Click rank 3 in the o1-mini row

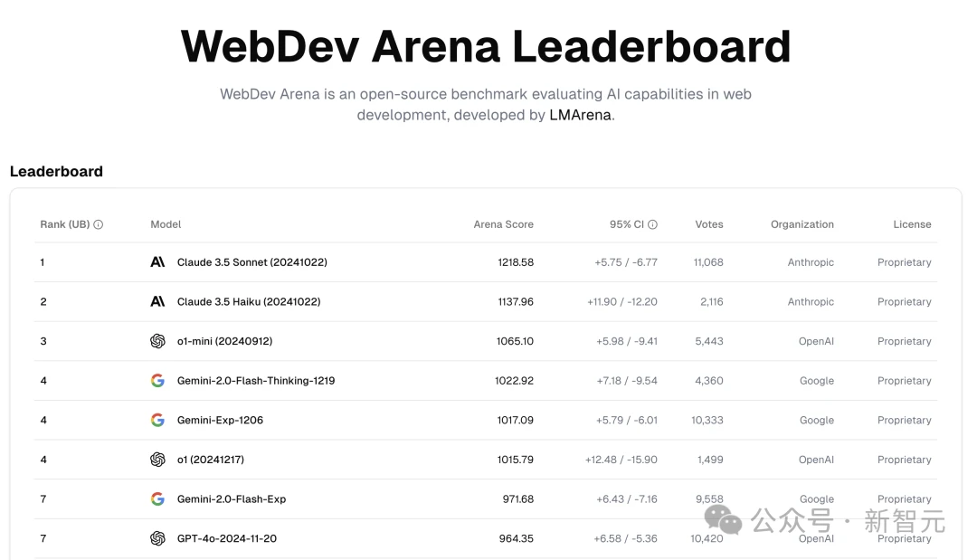point(43,341)
